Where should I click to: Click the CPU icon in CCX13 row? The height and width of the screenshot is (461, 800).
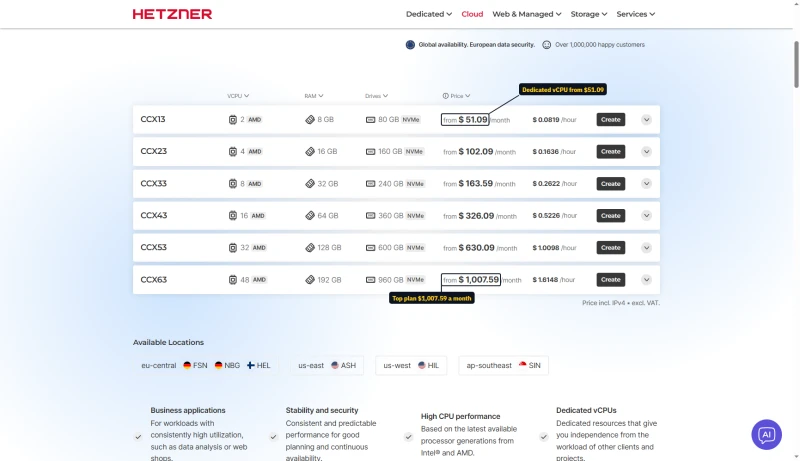click(x=233, y=120)
